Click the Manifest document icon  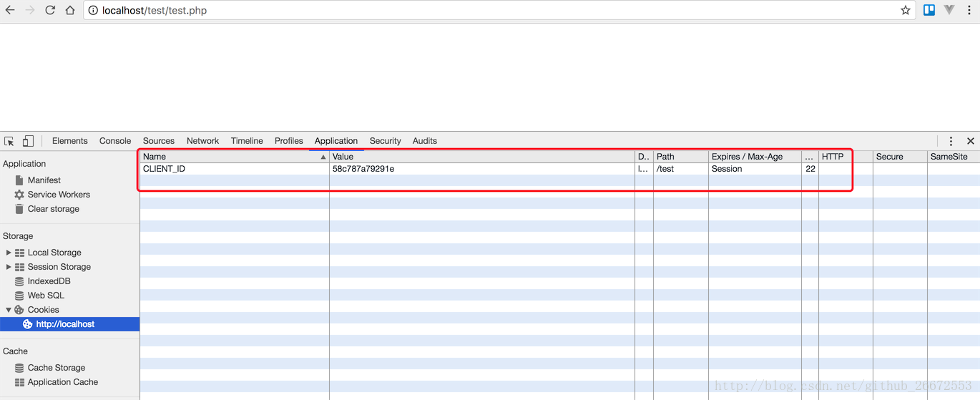tap(19, 180)
